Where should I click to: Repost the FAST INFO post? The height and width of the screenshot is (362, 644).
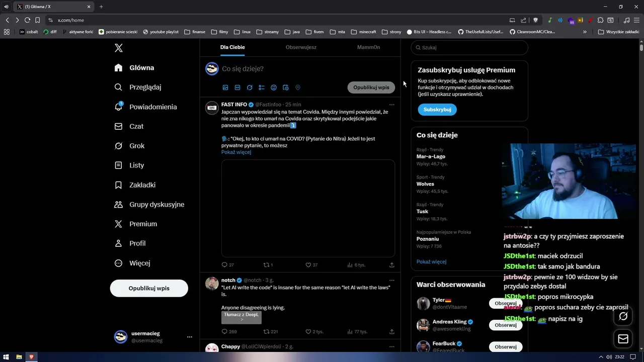[268, 265]
